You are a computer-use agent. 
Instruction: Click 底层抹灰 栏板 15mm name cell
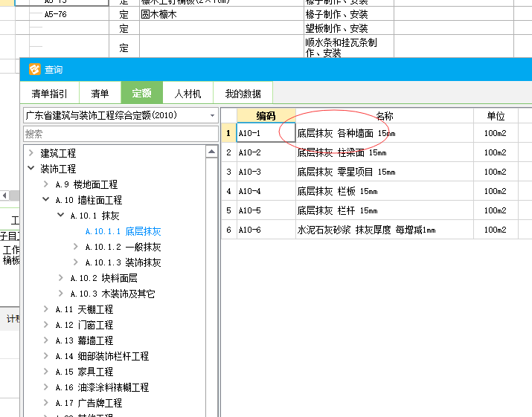[x=385, y=191]
